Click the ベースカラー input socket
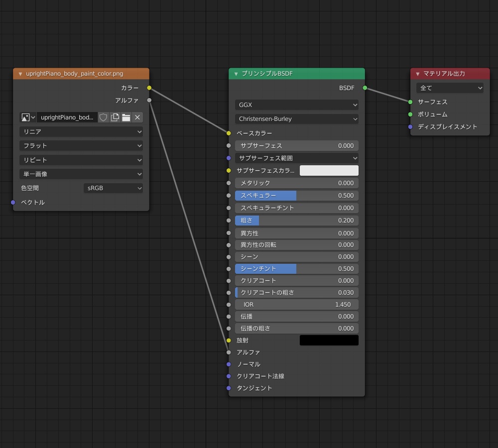Image resolution: width=498 pixels, height=448 pixels. [229, 133]
